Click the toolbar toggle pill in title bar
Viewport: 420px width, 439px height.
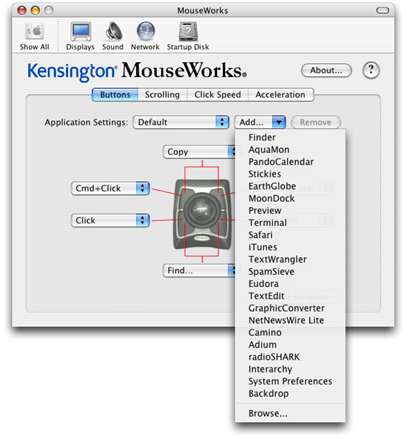[x=382, y=11]
